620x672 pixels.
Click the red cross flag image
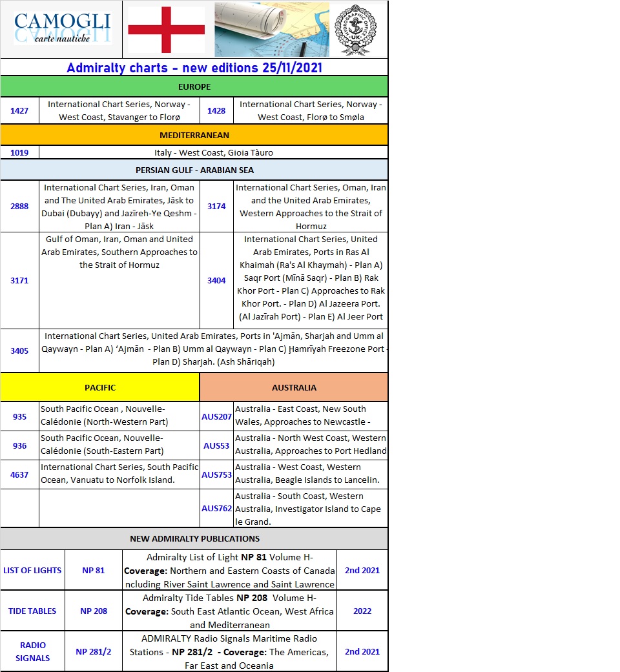[167, 30]
